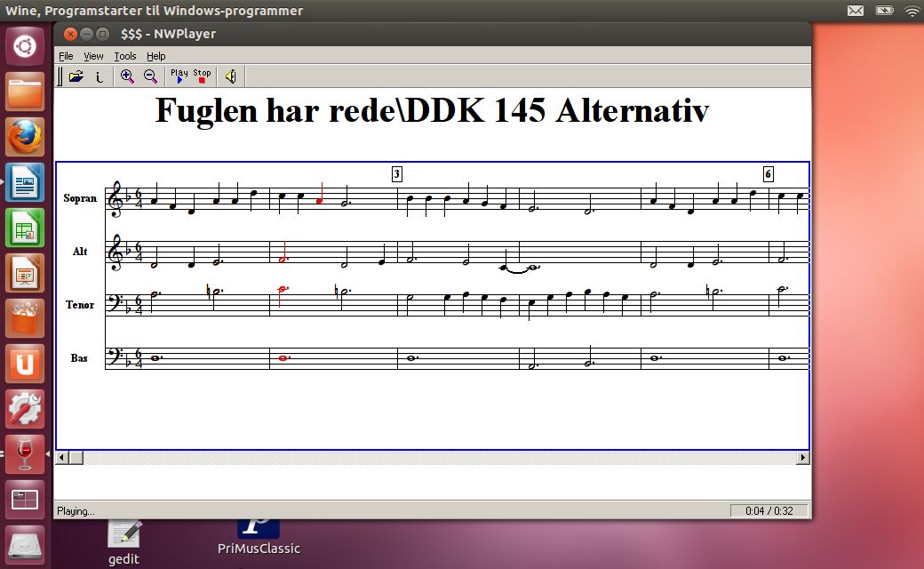Click the Alt staff label
Image resolution: width=924 pixels, height=569 pixels.
80,252
